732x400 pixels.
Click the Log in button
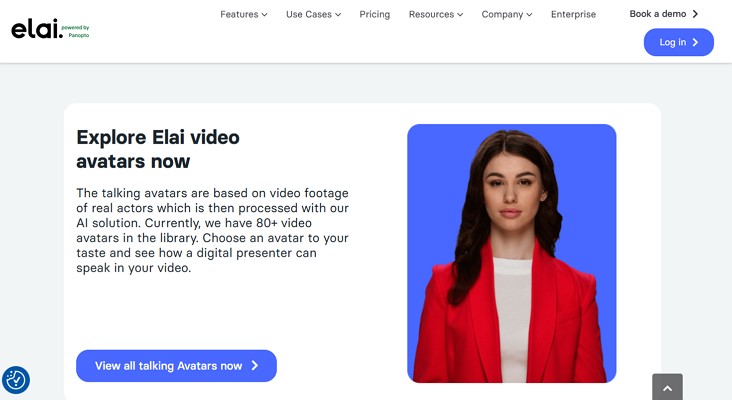click(678, 42)
